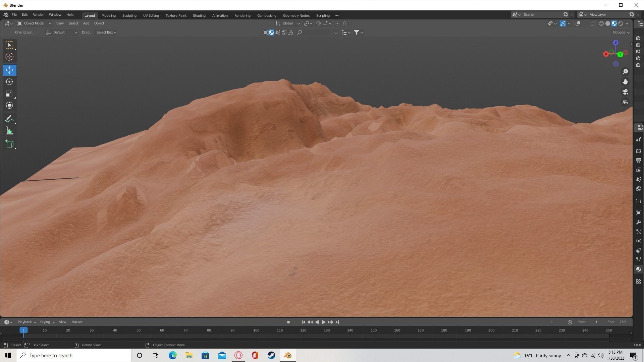Viewport: 644px width, 362px height.
Task: Open the Tool properties tab
Action: point(639,139)
